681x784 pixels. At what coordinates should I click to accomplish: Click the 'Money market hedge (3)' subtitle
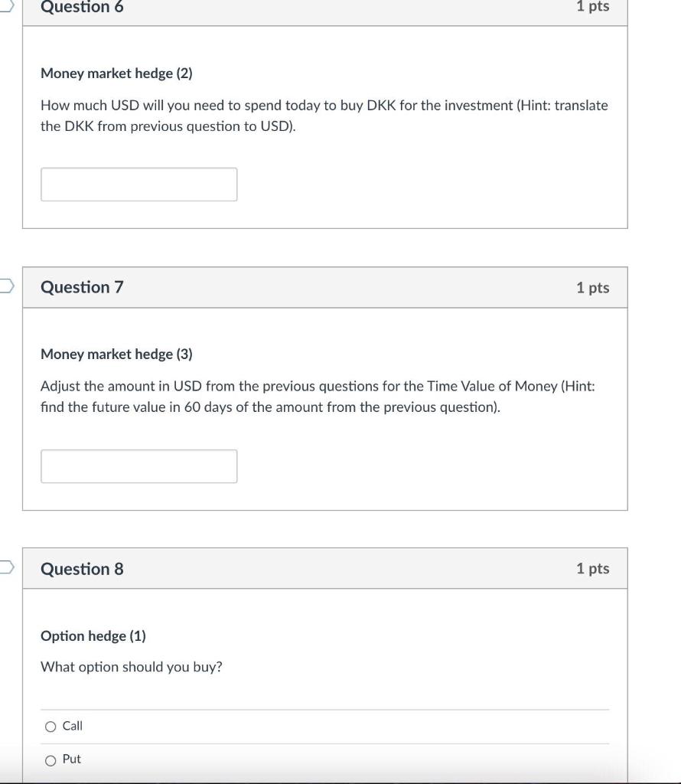click(116, 354)
